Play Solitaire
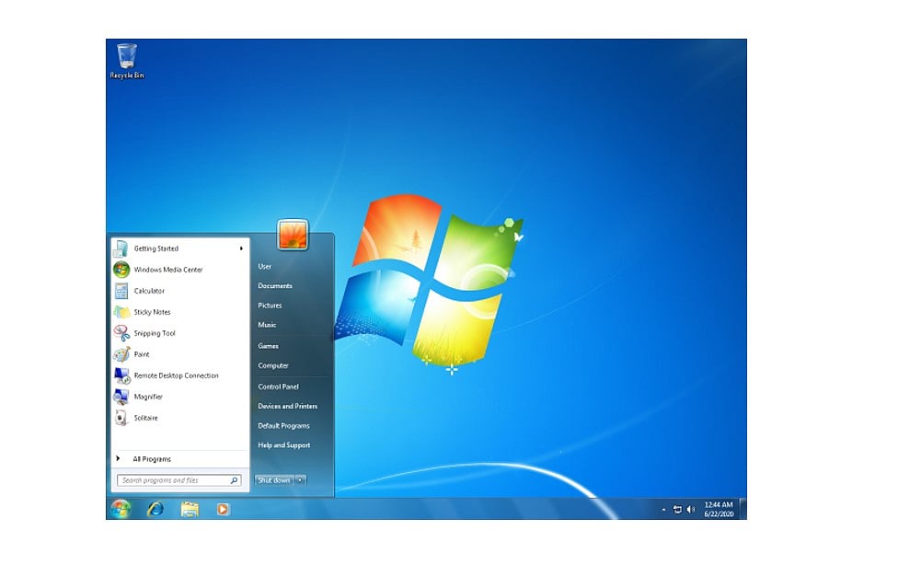898x588 pixels. (x=144, y=418)
